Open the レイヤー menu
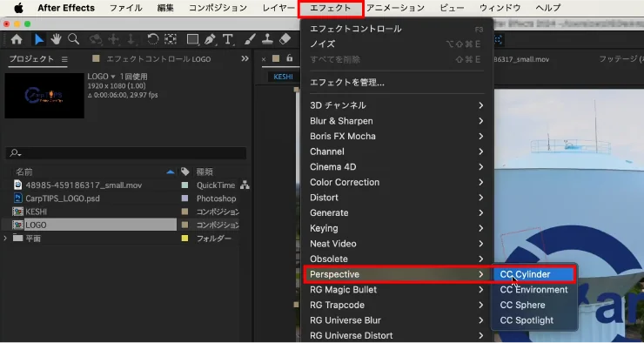Image resolution: width=644 pixels, height=343 pixels. (x=278, y=8)
